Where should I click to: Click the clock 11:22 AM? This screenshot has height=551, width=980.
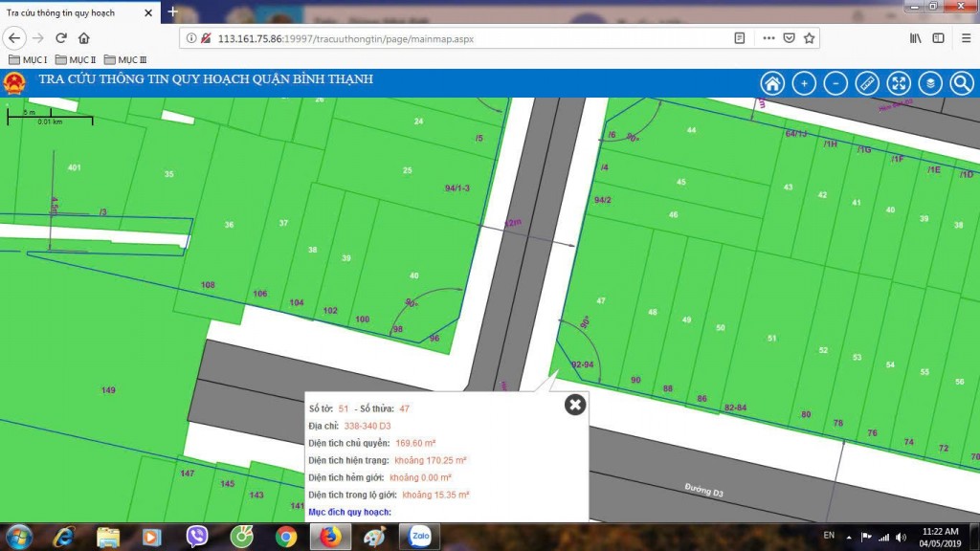940,532
